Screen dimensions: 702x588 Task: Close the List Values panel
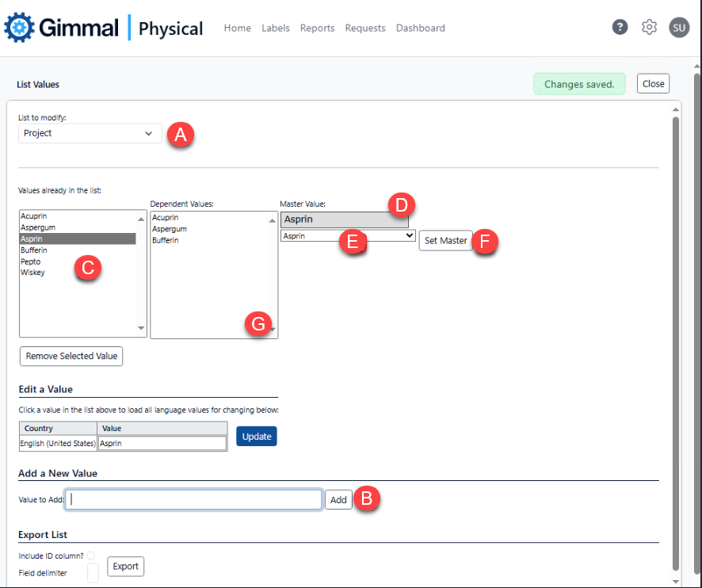653,84
